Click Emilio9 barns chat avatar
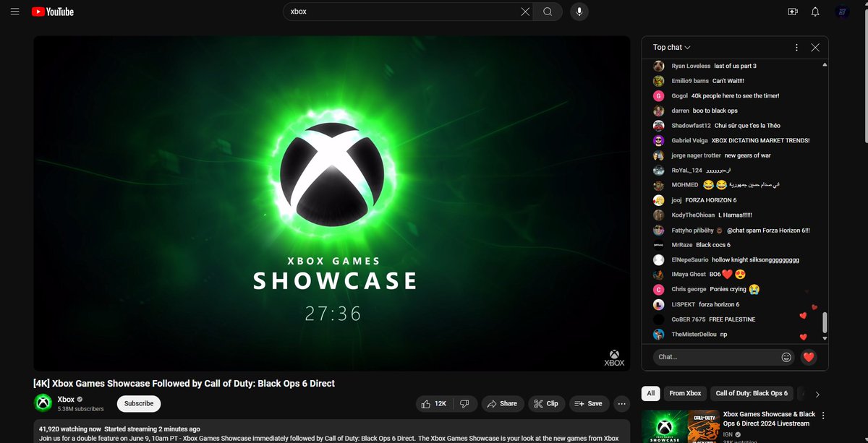This screenshot has height=443, width=868. pyautogui.click(x=658, y=81)
